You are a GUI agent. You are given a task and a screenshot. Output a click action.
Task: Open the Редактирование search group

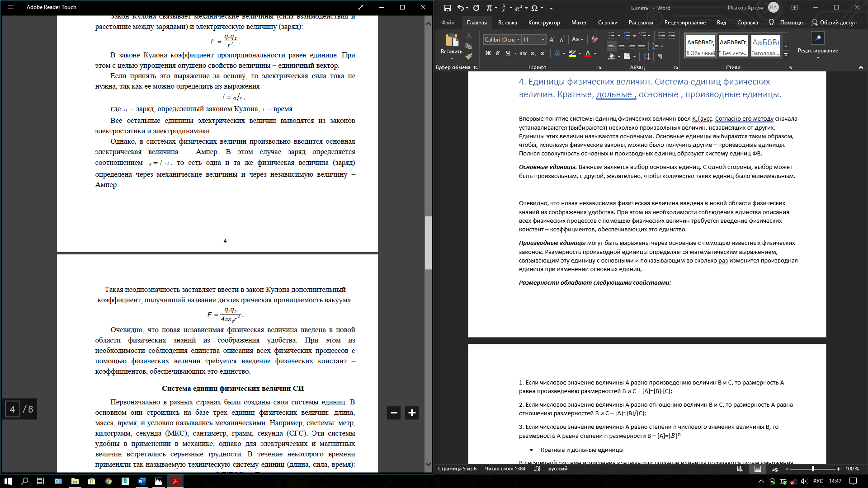(818, 45)
